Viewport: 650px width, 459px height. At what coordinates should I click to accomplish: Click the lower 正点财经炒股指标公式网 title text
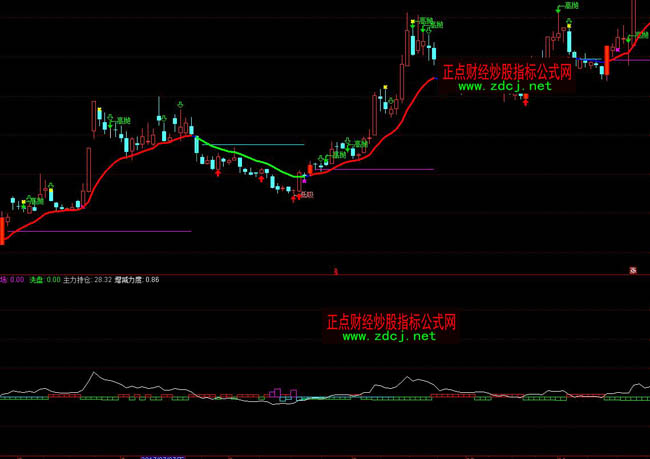tap(391, 323)
